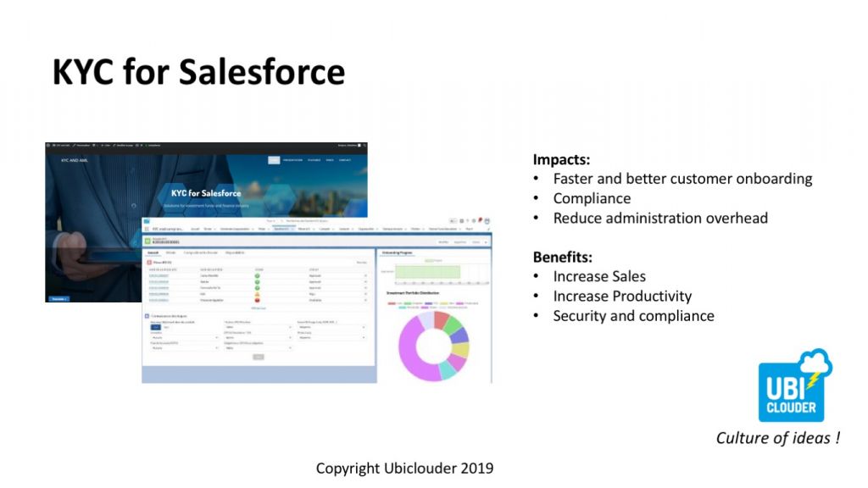Click the 'Increase Productivity' bullet
The image size is (868, 488).
pos(622,296)
